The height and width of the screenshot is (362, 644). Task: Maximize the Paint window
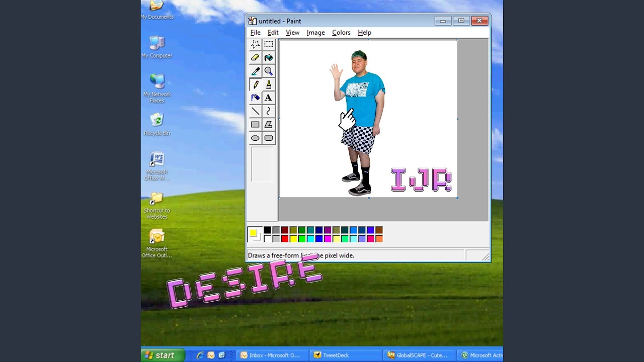coord(461,21)
